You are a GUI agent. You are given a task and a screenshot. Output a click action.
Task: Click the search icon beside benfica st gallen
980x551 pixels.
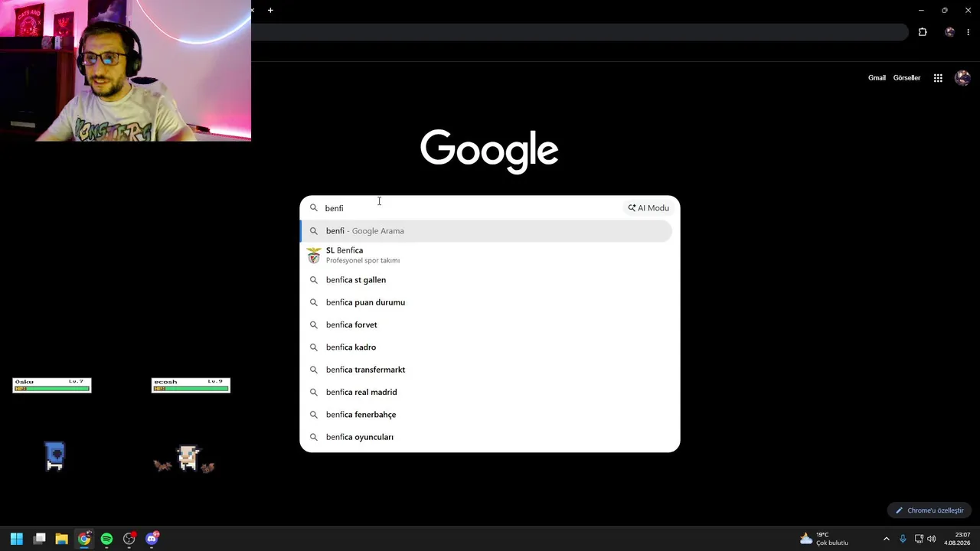[x=314, y=280]
